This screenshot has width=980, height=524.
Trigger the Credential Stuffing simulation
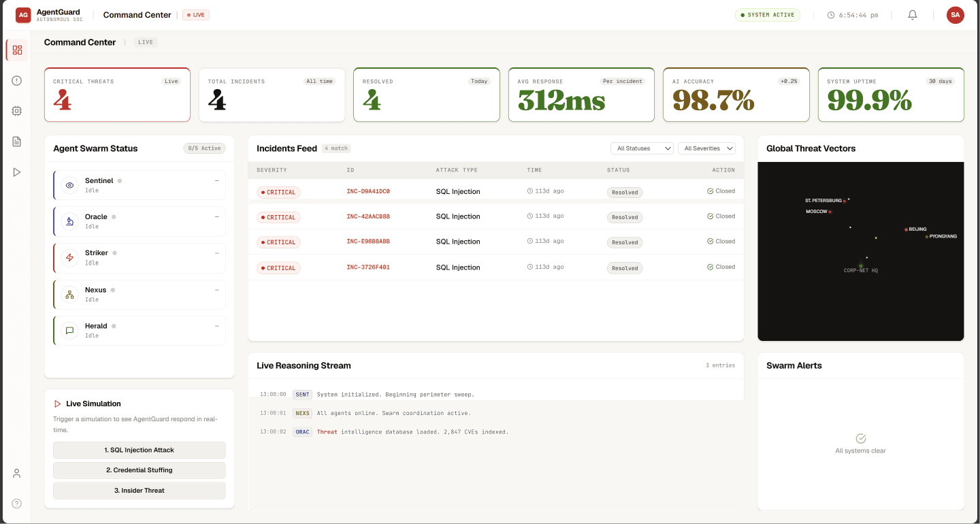click(140, 470)
